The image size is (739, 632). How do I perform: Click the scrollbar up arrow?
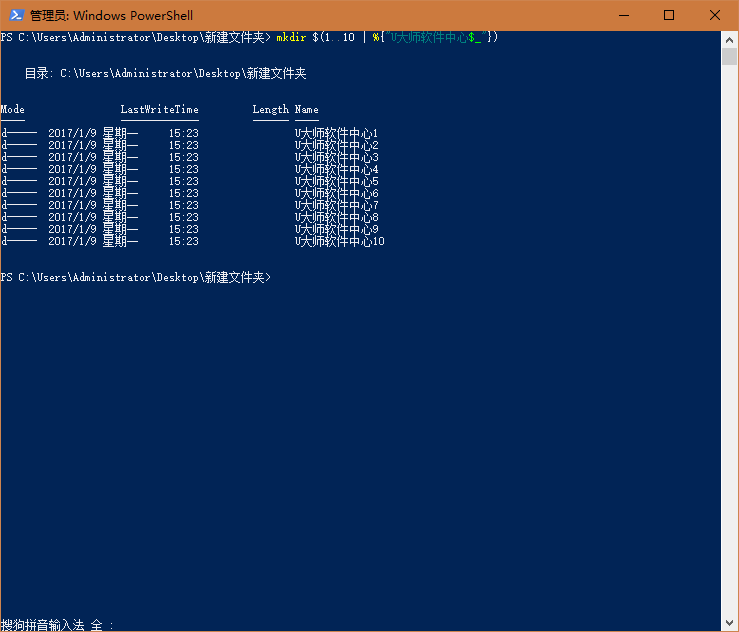pos(730,38)
